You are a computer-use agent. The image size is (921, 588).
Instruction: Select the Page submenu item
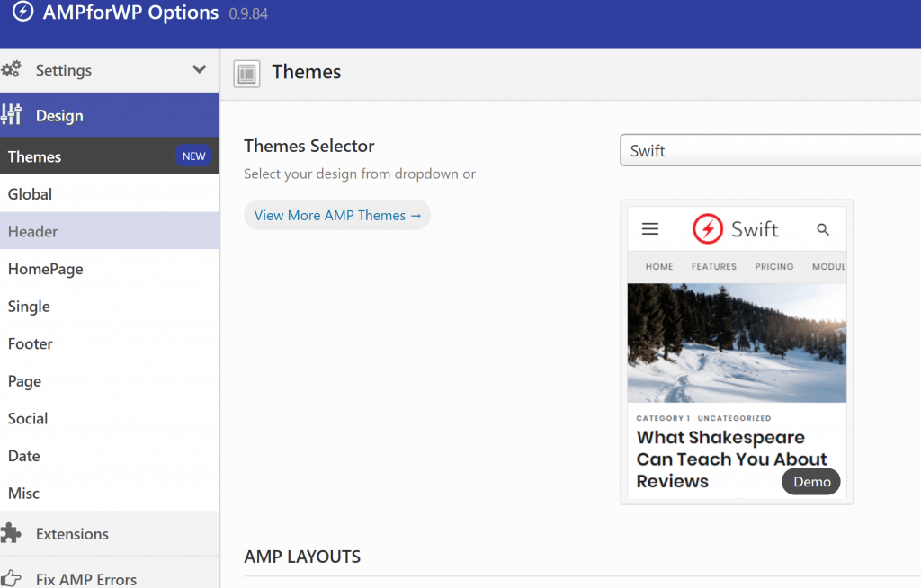(110, 380)
